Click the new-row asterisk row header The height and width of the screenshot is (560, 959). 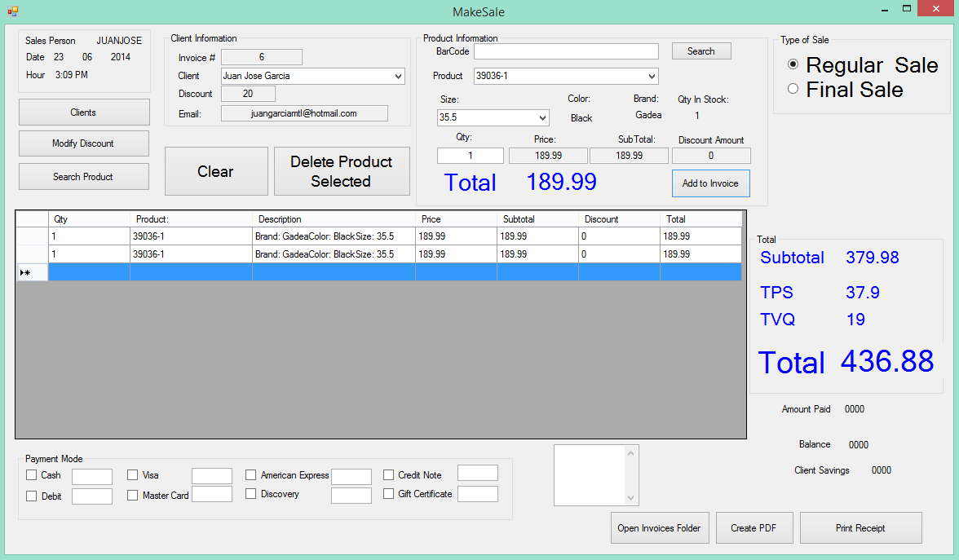33,272
